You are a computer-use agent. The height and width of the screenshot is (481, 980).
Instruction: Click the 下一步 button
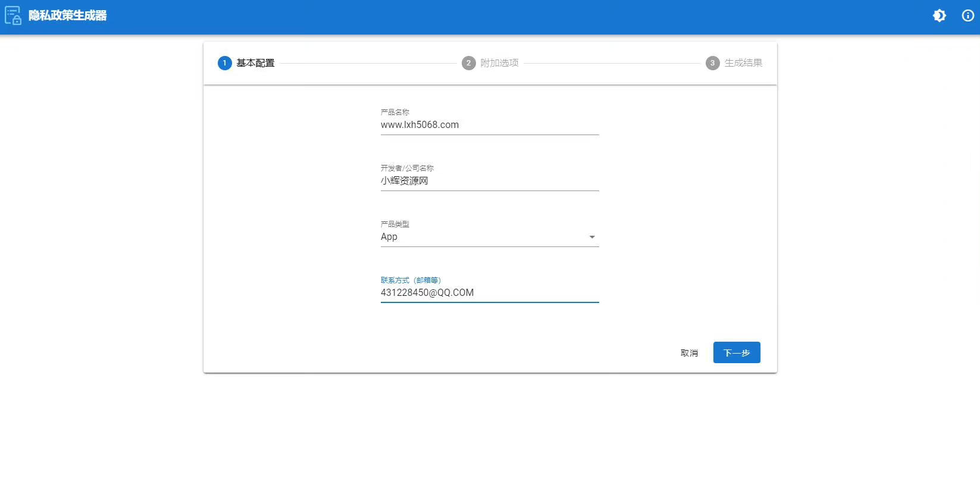[x=737, y=353]
